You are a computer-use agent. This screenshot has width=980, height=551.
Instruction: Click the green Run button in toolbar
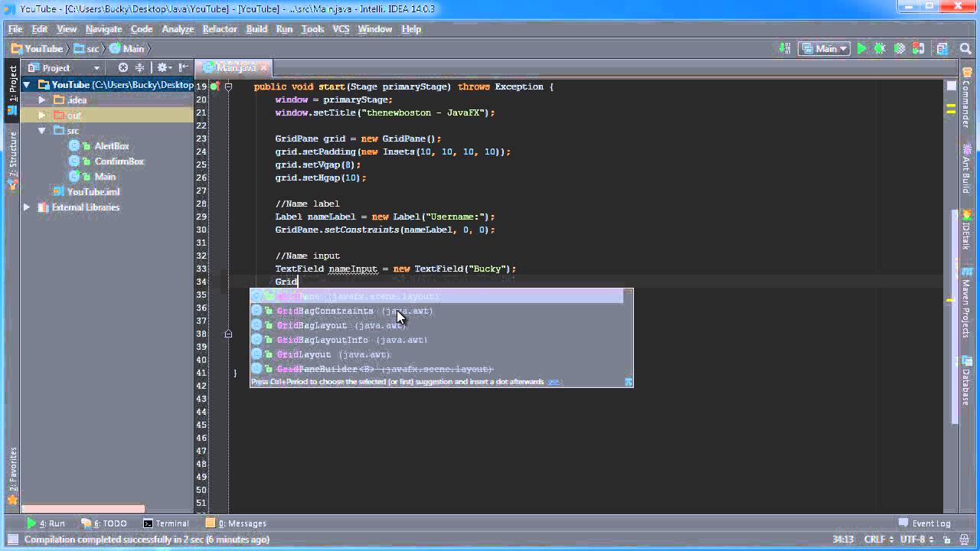pos(862,48)
